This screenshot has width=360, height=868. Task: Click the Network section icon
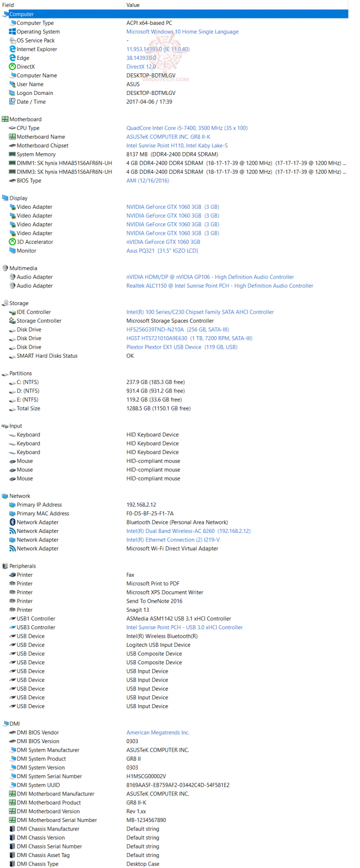[5, 496]
